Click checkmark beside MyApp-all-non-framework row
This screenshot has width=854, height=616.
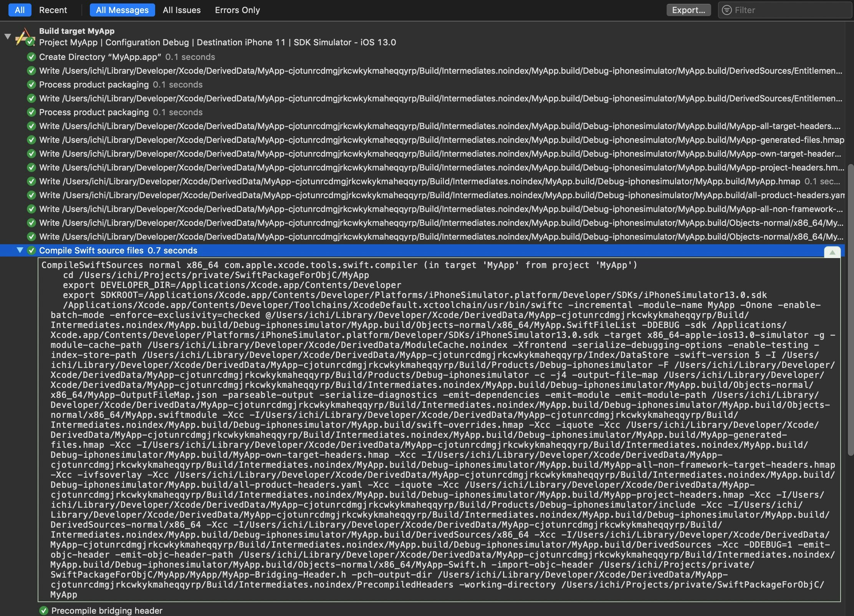coord(31,209)
